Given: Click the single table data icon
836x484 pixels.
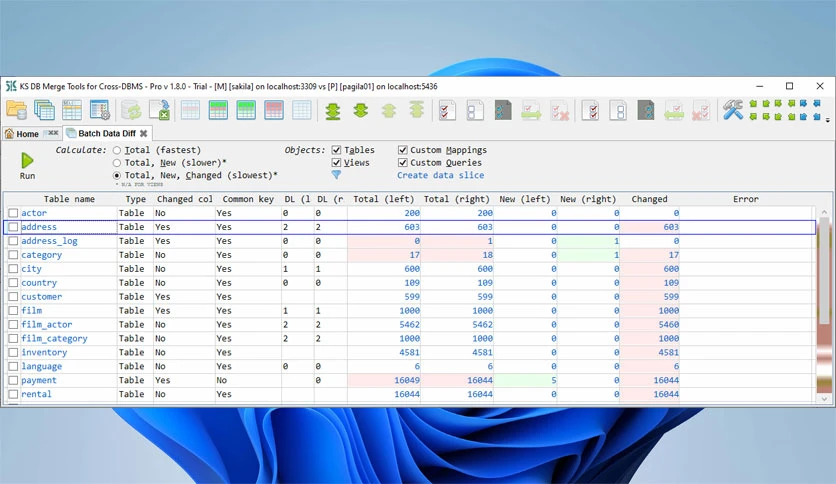Looking at the screenshot, I should pos(72,110).
